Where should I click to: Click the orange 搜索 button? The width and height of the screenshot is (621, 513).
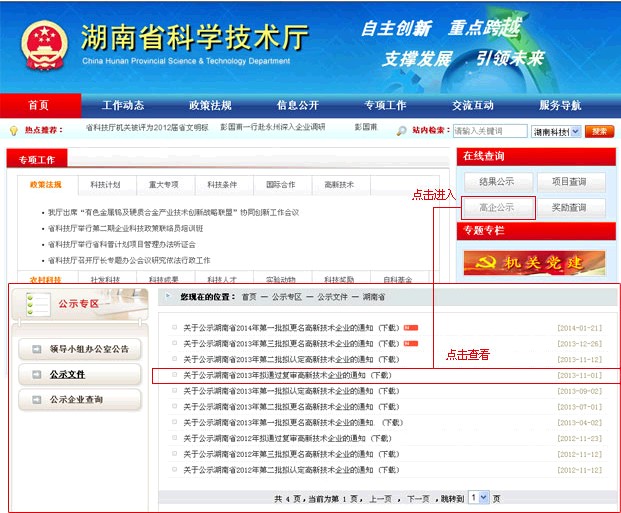(599, 131)
